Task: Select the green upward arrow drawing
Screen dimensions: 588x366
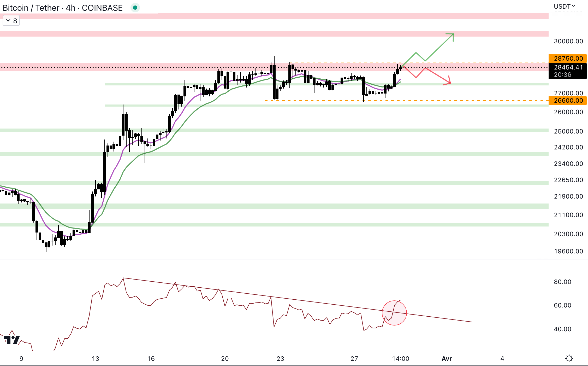Action: point(439,47)
